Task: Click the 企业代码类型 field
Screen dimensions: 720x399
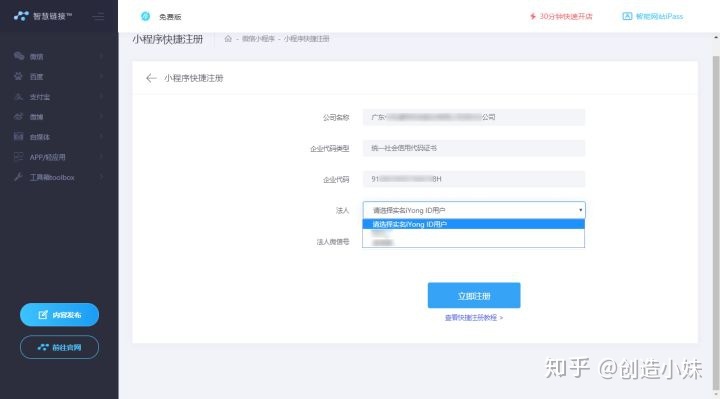Action: (473, 148)
